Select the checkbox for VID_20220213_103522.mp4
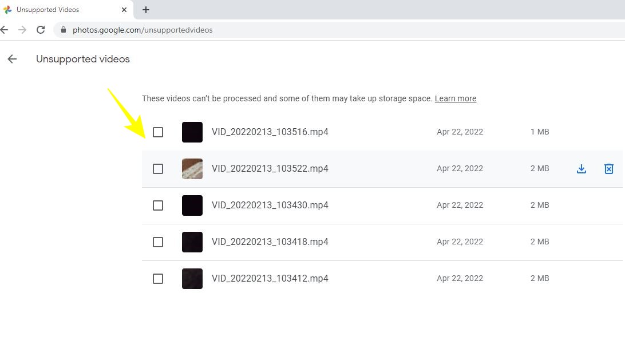Viewport: 625px width, 364px height. coord(159,169)
